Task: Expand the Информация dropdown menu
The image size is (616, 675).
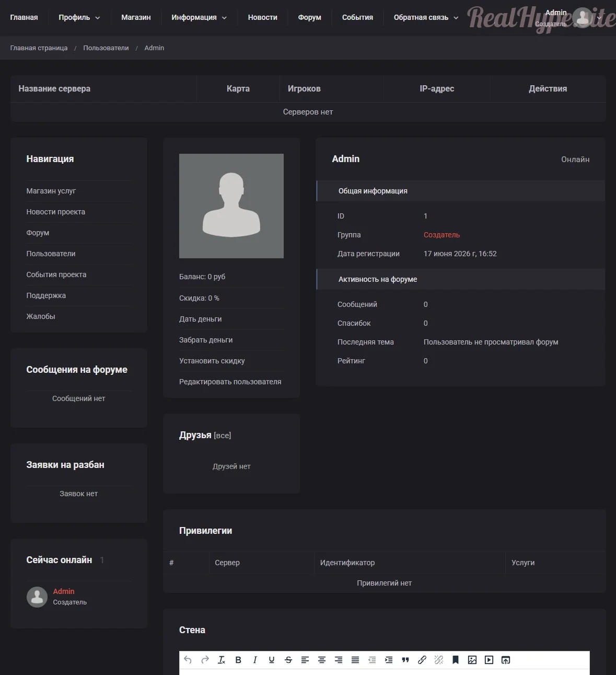Action: coord(199,17)
